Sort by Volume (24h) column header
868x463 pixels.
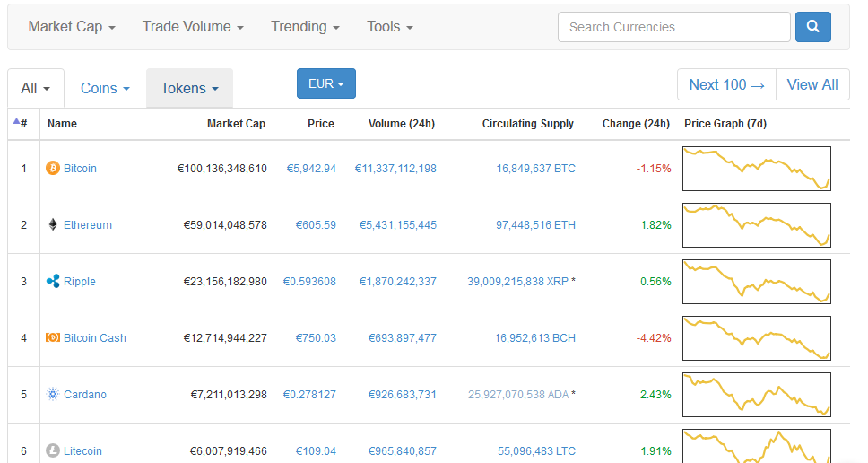click(x=402, y=124)
